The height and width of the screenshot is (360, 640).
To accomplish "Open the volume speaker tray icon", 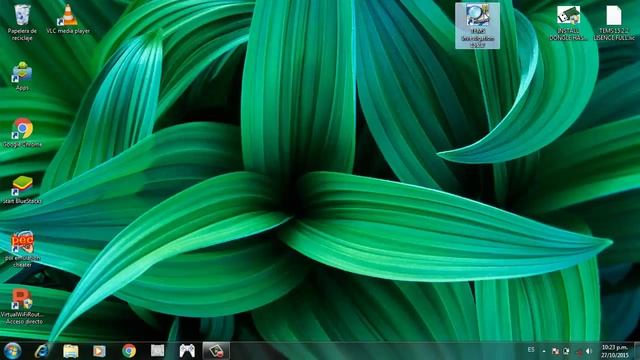I will click(x=589, y=351).
